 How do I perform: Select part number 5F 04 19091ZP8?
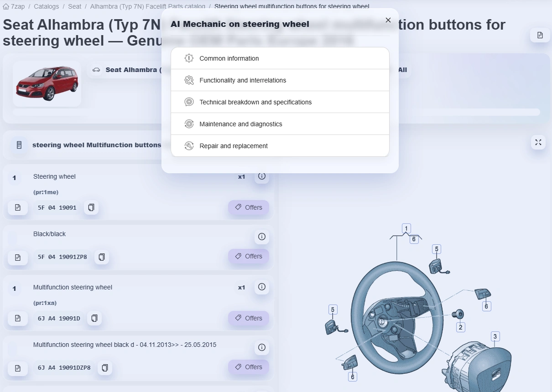tap(62, 257)
